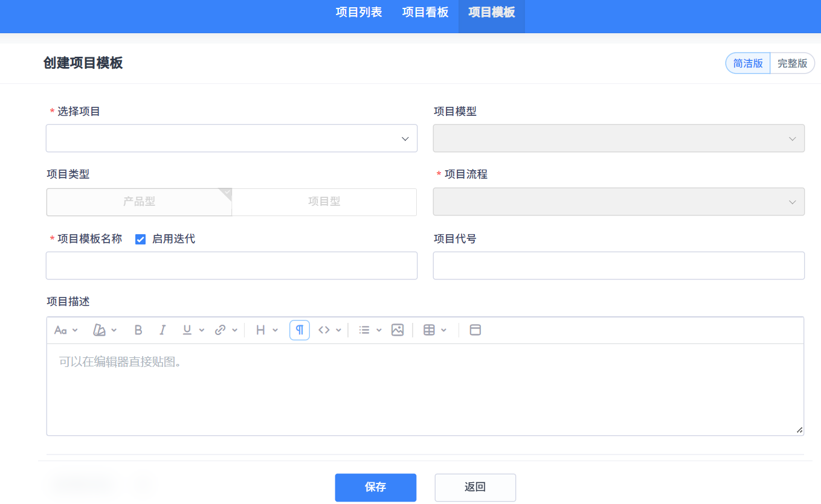
Task: Toggle bold formatting in description editor
Action: tap(138, 330)
